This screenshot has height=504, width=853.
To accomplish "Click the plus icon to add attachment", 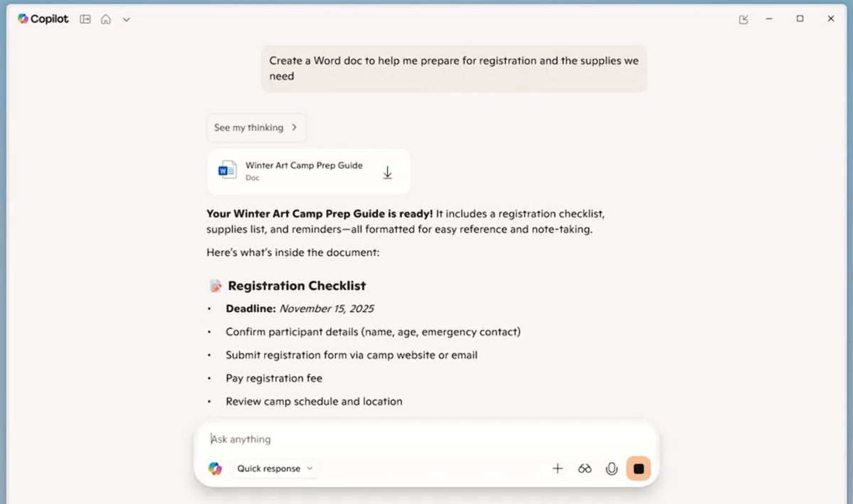I will (x=558, y=468).
